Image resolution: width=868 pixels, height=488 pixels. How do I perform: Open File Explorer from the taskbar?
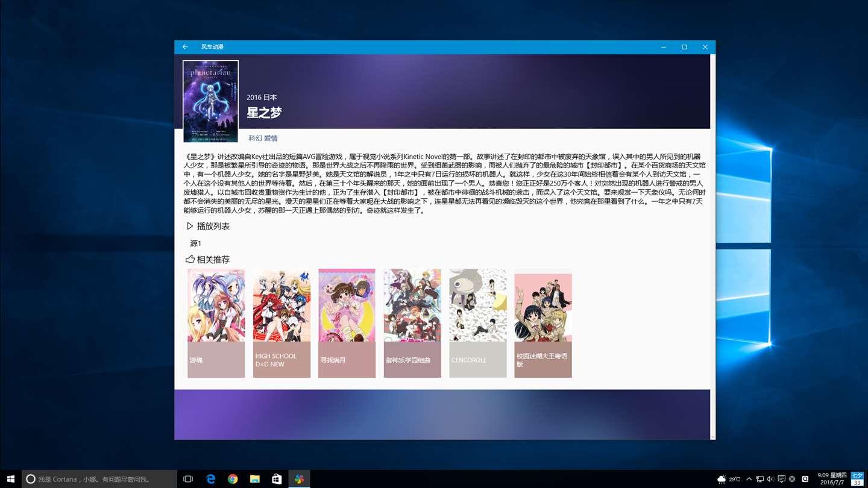(x=255, y=479)
